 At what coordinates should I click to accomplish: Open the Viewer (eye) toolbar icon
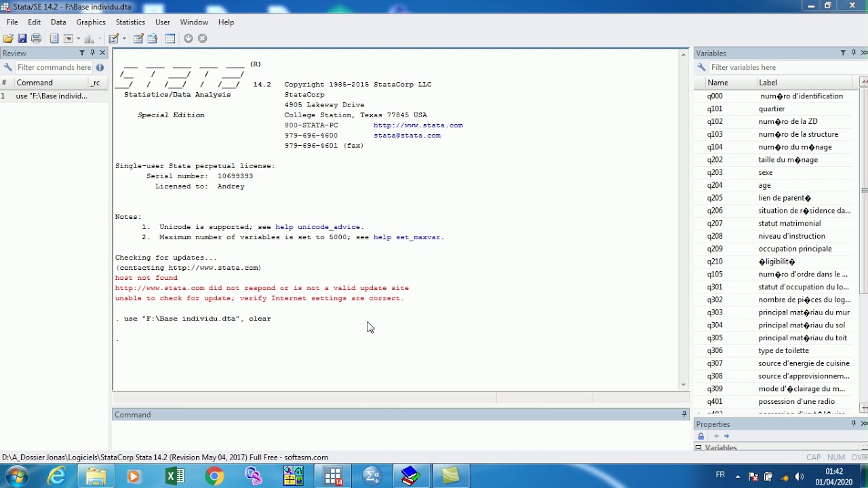pyautogui.click(x=68, y=39)
